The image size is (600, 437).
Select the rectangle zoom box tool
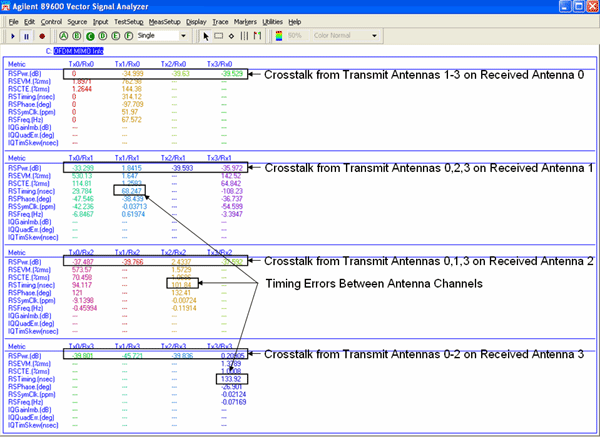click(x=220, y=35)
